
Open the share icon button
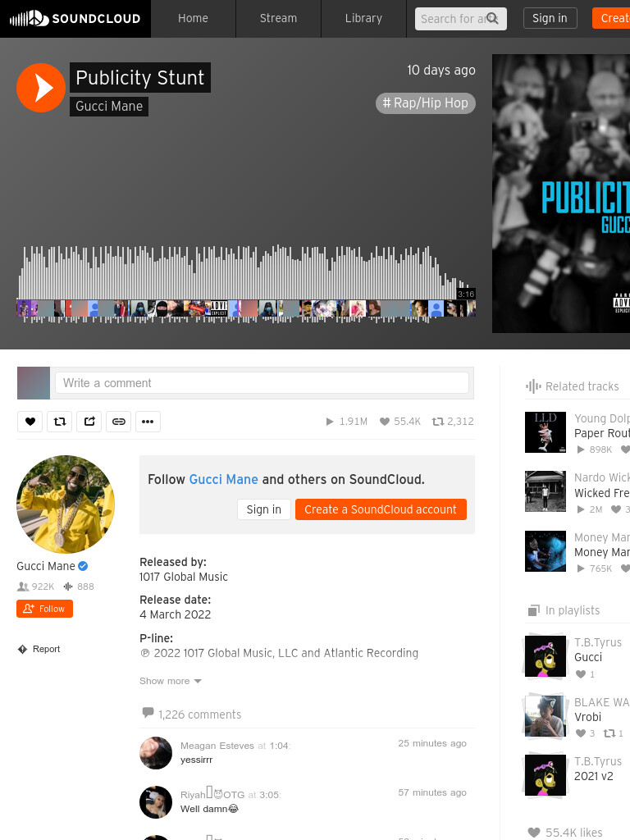[x=89, y=422]
